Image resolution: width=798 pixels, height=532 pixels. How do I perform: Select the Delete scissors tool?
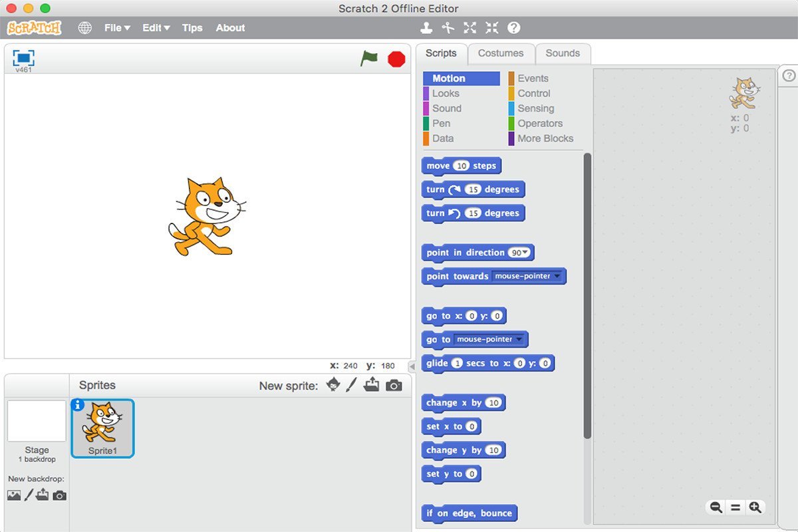[448, 28]
